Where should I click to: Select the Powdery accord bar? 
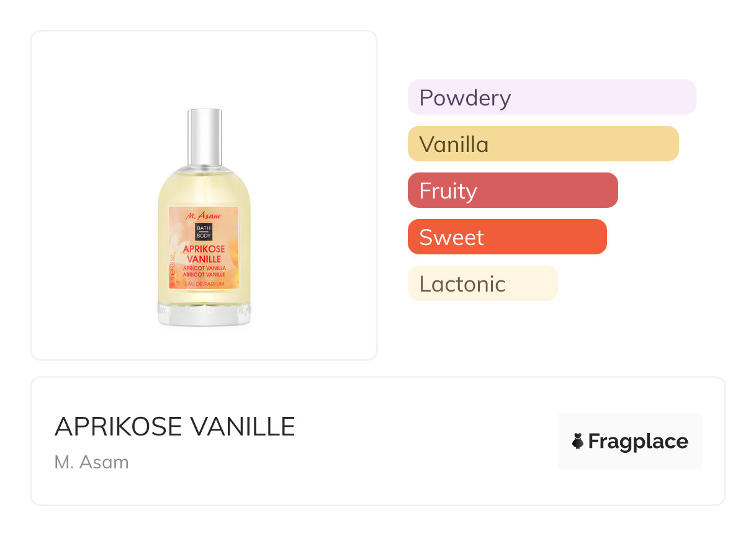[551, 97]
